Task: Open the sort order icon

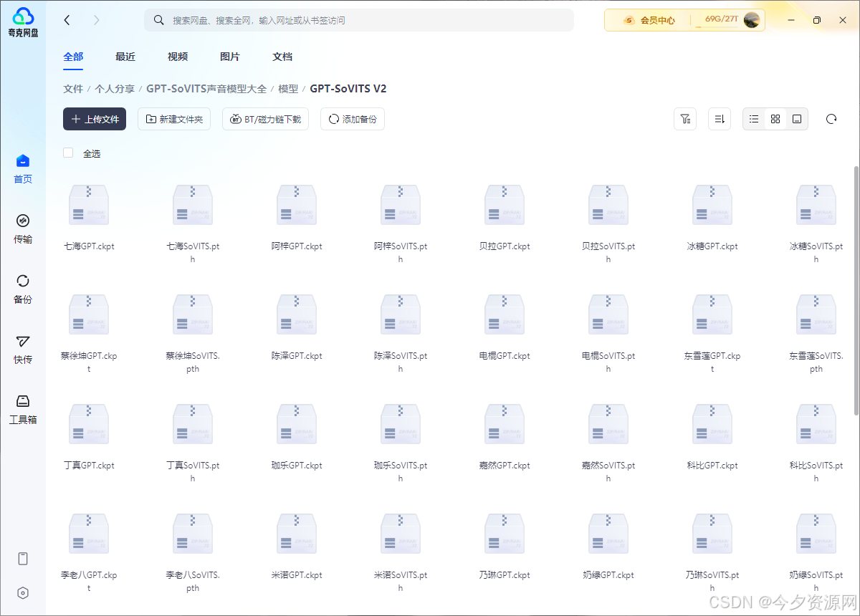Action: 720,119
